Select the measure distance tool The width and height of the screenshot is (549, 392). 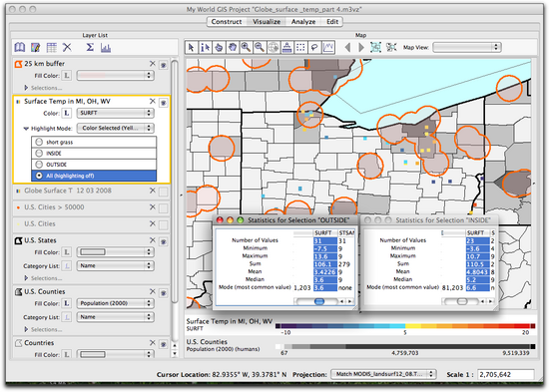point(287,47)
